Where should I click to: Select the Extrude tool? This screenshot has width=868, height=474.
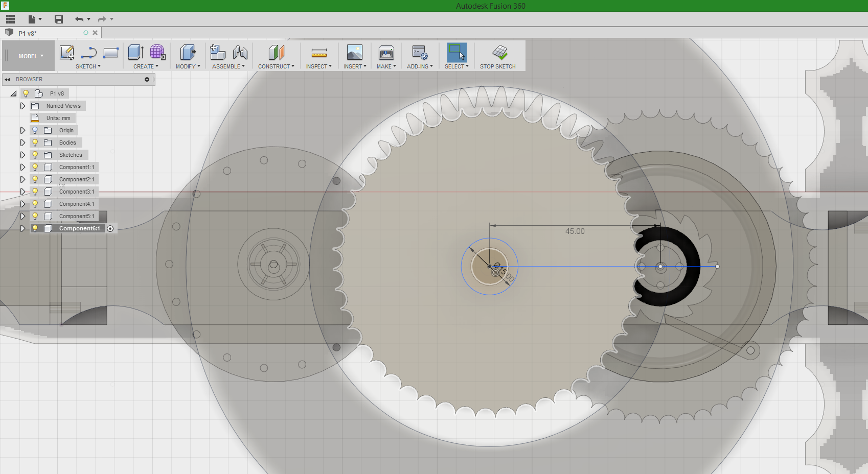136,52
